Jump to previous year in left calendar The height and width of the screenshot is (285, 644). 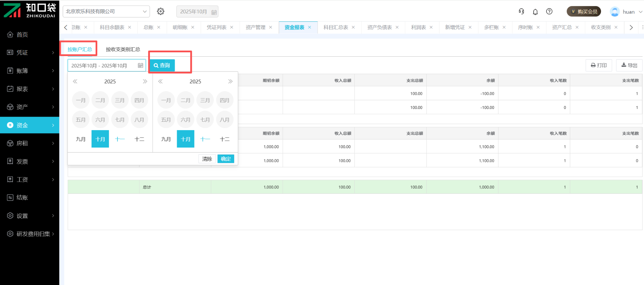75,81
